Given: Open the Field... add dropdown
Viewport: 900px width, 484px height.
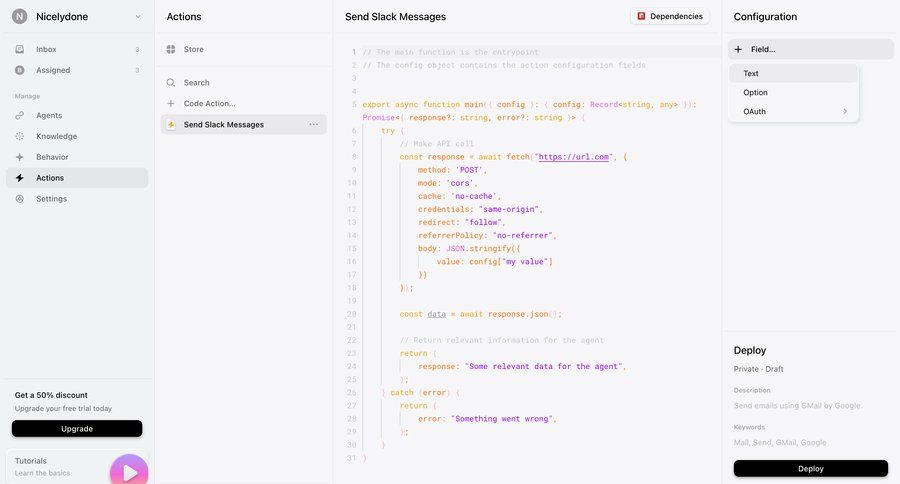Looking at the screenshot, I should pyautogui.click(x=810, y=49).
